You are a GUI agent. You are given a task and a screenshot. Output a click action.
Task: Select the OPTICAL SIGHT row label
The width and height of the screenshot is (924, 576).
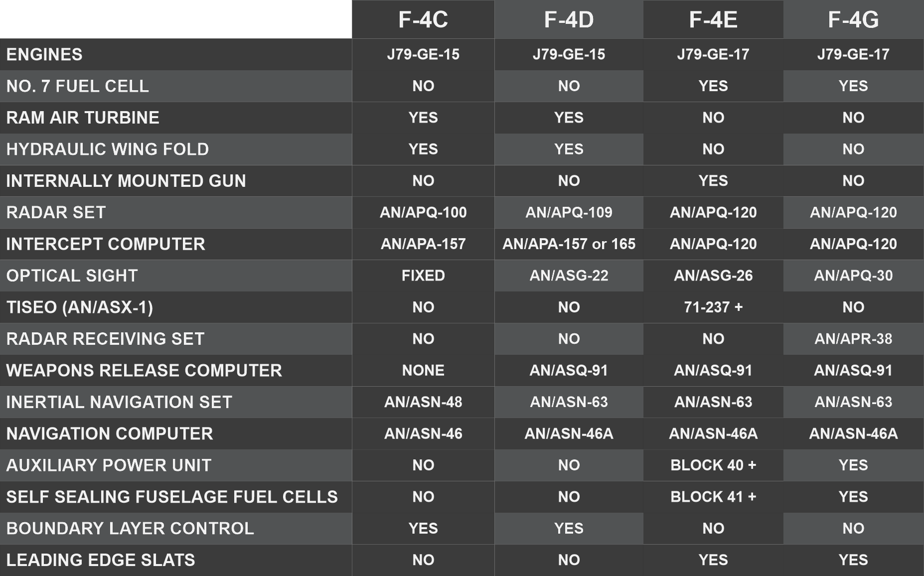tap(72, 276)
